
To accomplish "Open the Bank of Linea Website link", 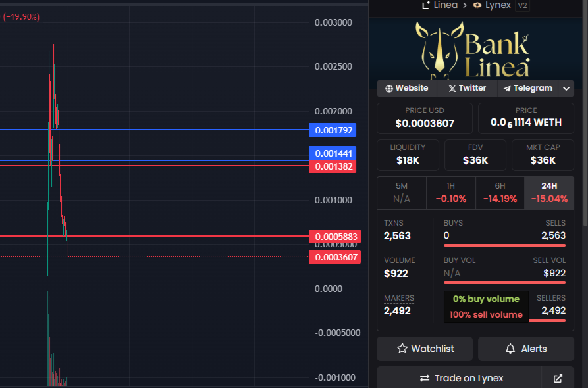I will 407,88.
